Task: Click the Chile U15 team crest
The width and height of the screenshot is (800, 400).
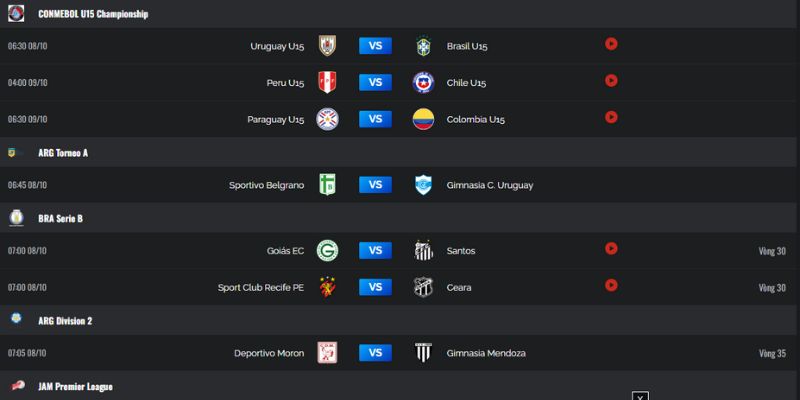Action: [x=423, y=82]
